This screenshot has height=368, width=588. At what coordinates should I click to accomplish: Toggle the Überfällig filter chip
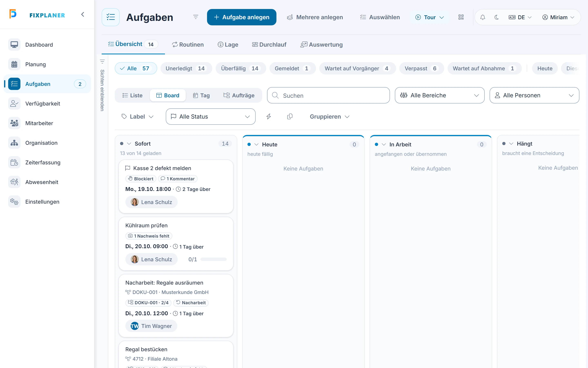[241, 68]
